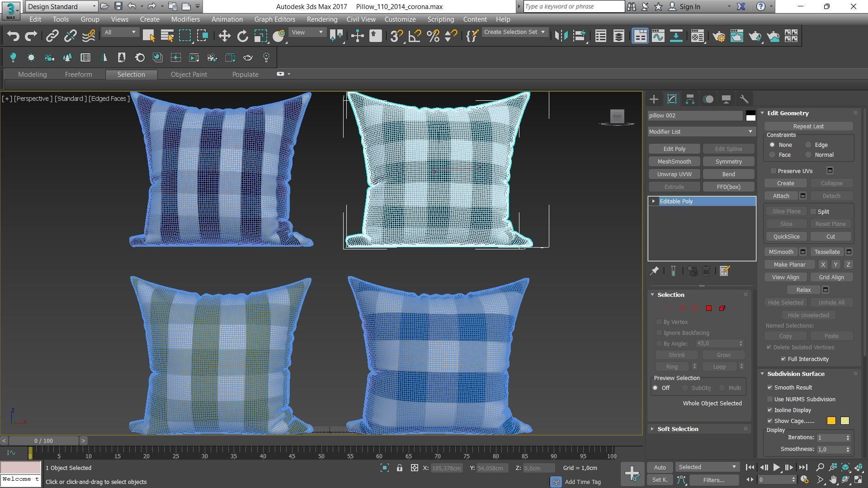Open Create Selection Set dropdown
Screen dimensions: 868x488
(x=514, y=32)
